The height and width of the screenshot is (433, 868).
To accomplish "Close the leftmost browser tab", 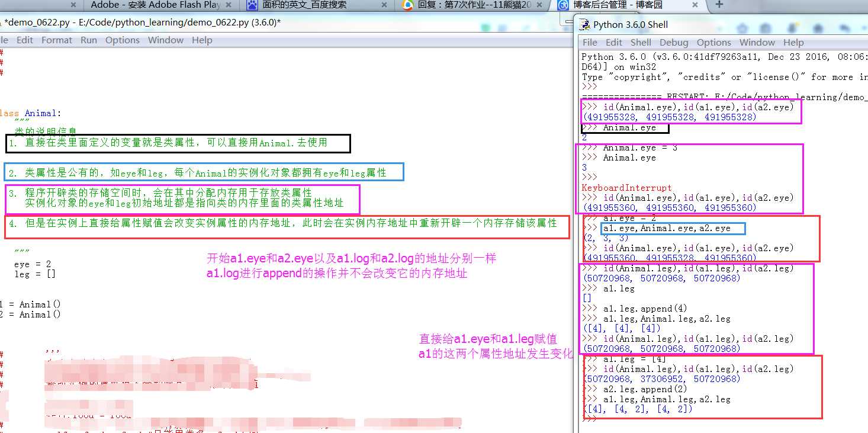I will 73,5.
